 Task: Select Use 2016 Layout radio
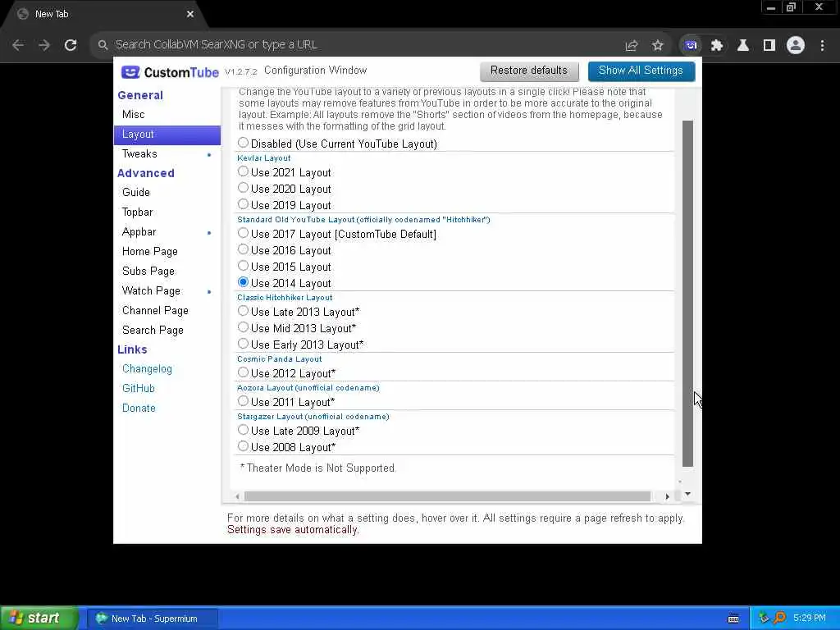243,249
